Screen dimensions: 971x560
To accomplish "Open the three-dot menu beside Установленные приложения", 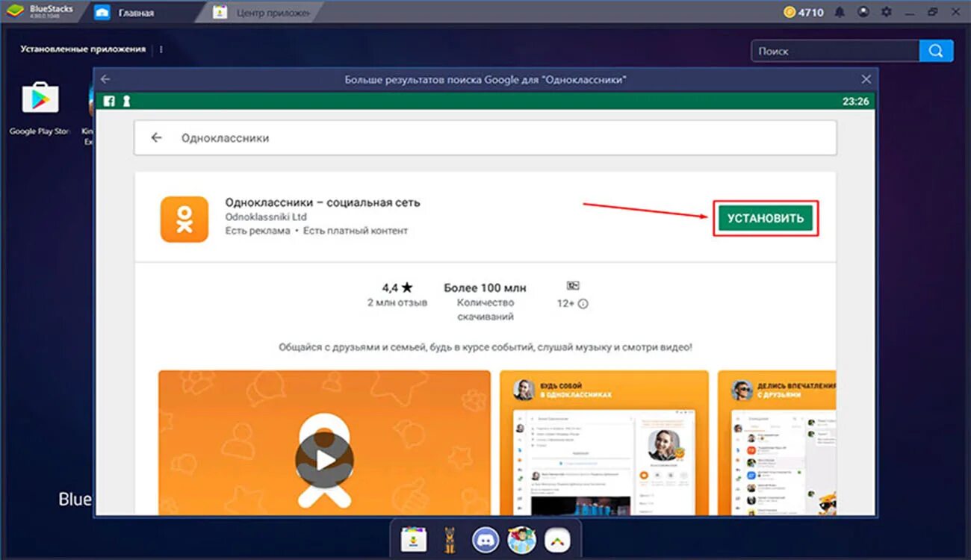I will tap(161, 49).
